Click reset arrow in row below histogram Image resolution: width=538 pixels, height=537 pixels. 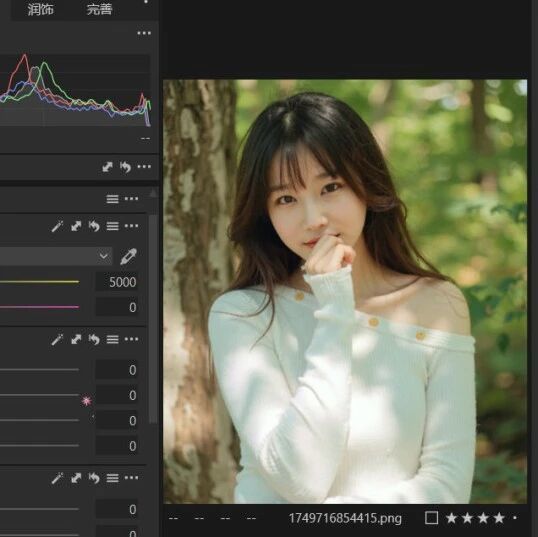[125, 167]
